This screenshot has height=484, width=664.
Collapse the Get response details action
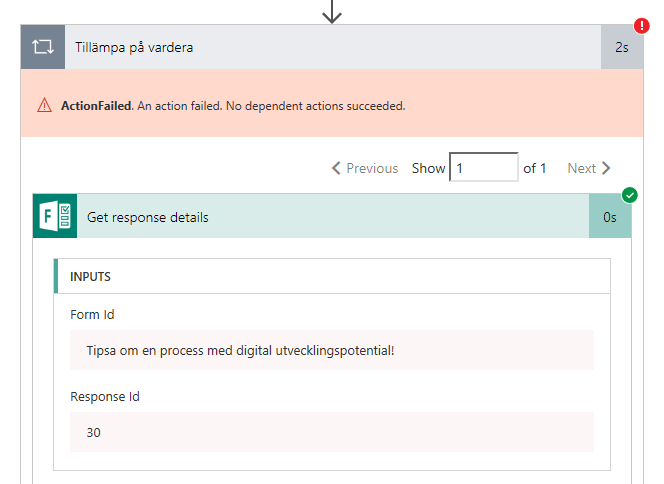coord(330,217)
